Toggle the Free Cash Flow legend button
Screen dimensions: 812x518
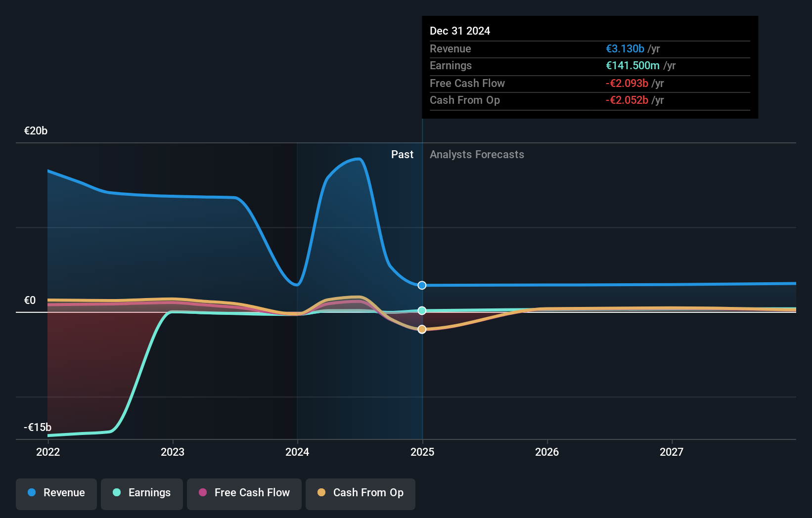coord(244,494)
